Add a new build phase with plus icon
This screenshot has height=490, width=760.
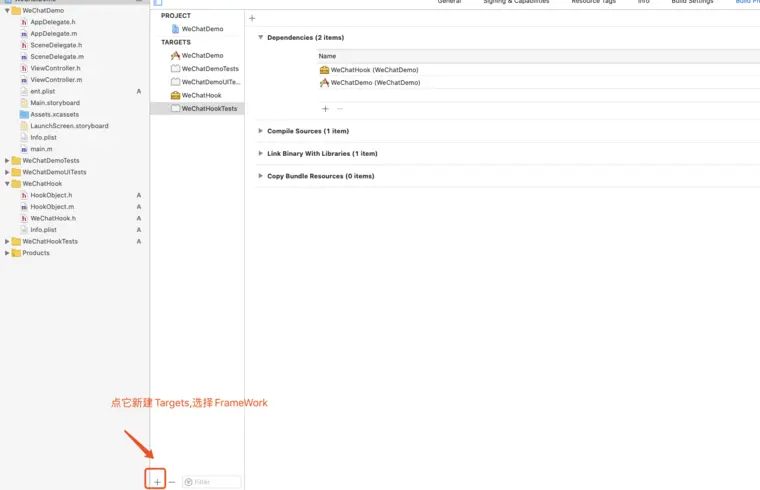click(x=252, y=18)
